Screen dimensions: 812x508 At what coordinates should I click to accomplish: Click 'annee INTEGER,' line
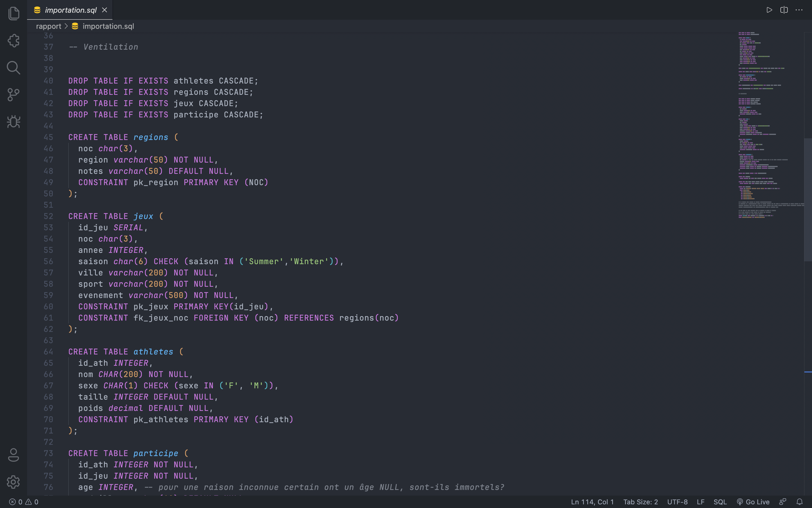point(113,250)
